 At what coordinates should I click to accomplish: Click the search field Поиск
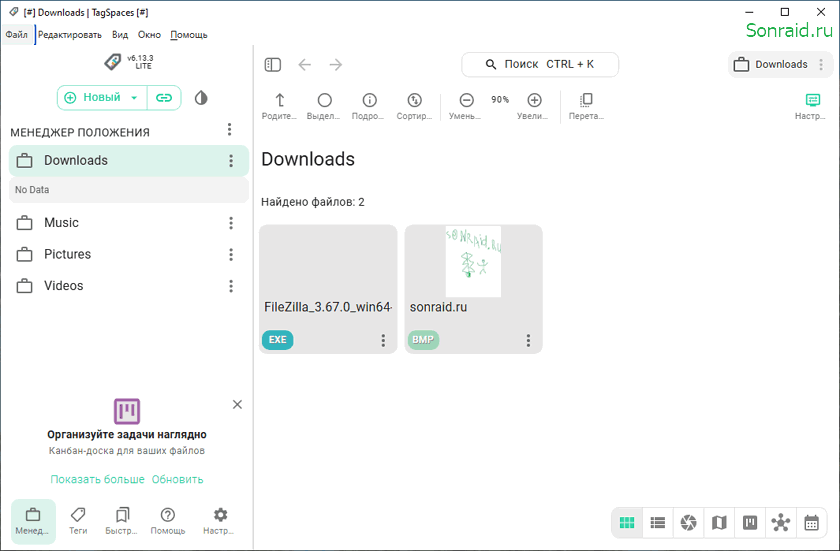[x=540, y=64]
